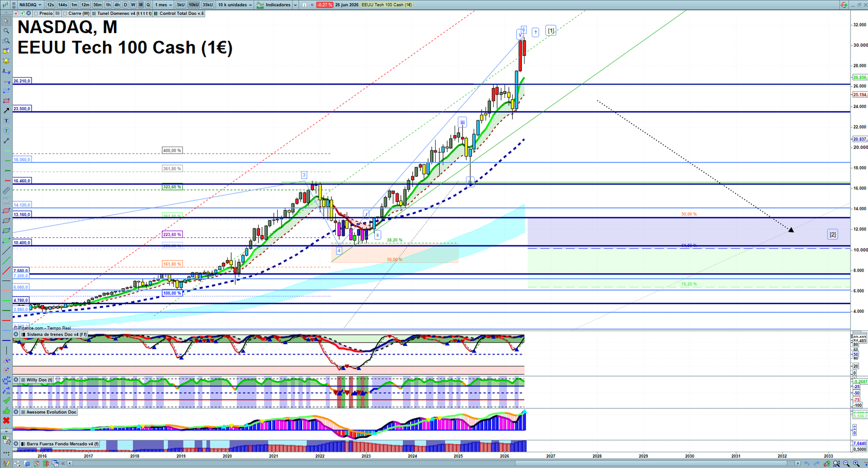Close the Awesome Evolution Doc panel
Viewport: 868px width, 468px height.
(x=16, y=412)
